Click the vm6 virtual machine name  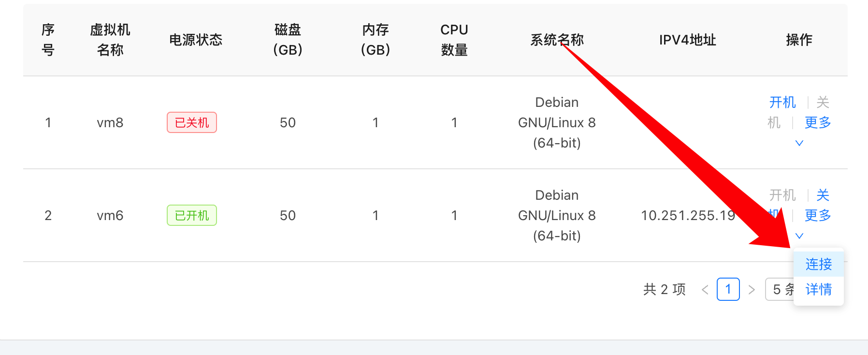pos(110,216)
